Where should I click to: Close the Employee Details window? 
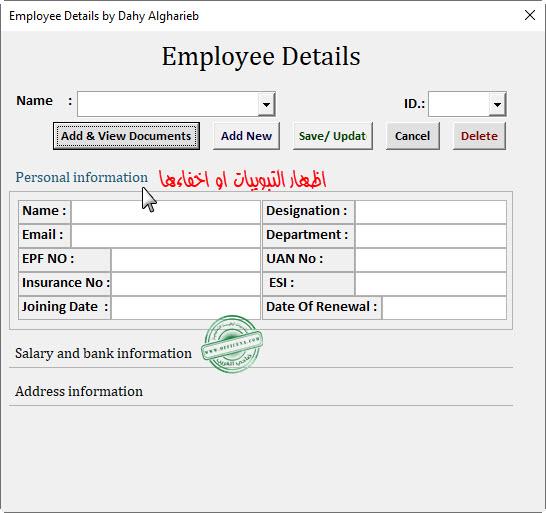pyautogui.click(x=530, y=15)
